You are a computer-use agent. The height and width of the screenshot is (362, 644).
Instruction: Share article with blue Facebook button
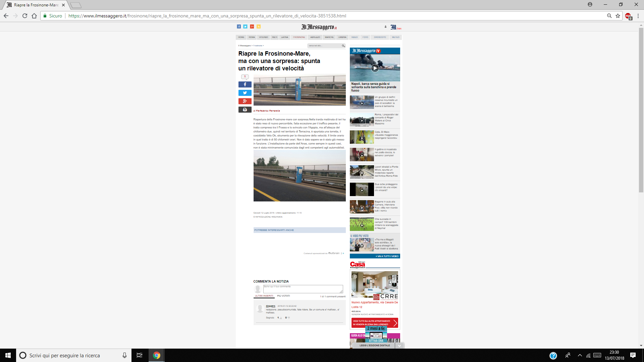coord(245,84)
